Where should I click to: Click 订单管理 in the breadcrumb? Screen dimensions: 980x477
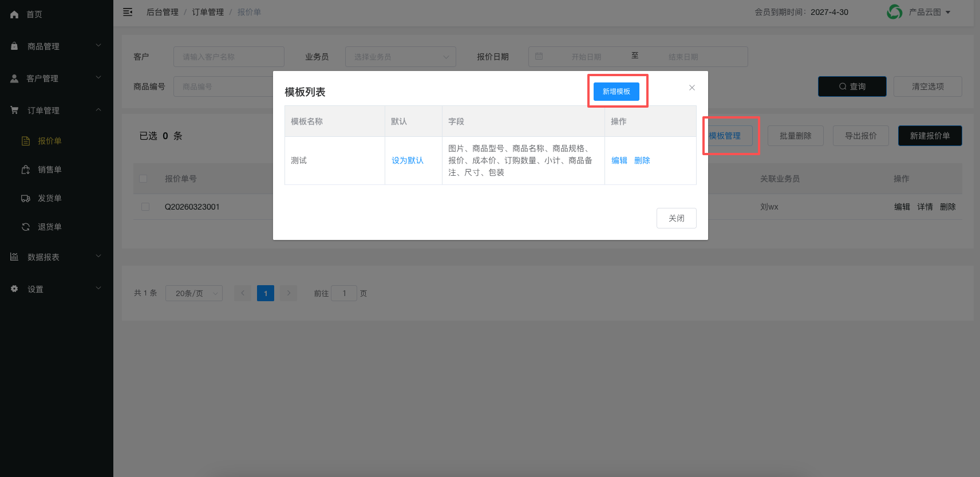[208, 12]
